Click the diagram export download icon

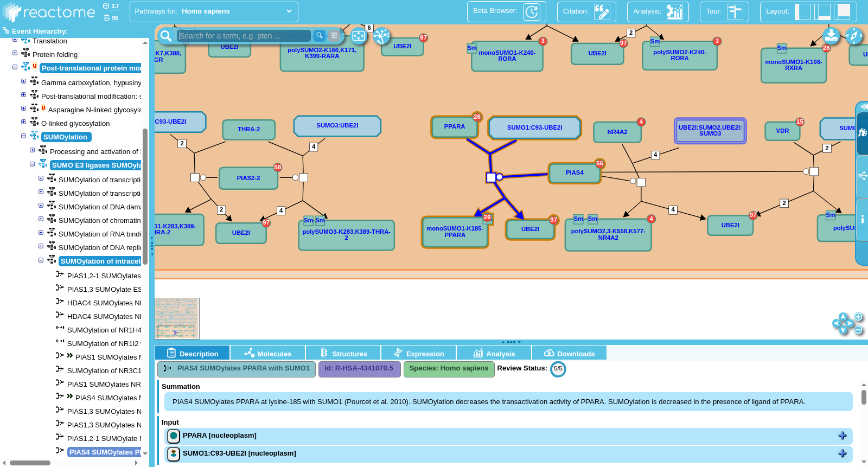[831, 36]
